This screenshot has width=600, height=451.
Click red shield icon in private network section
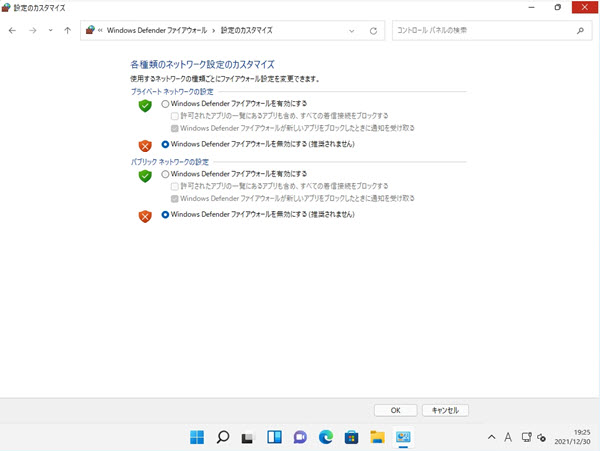click(145, 145)
